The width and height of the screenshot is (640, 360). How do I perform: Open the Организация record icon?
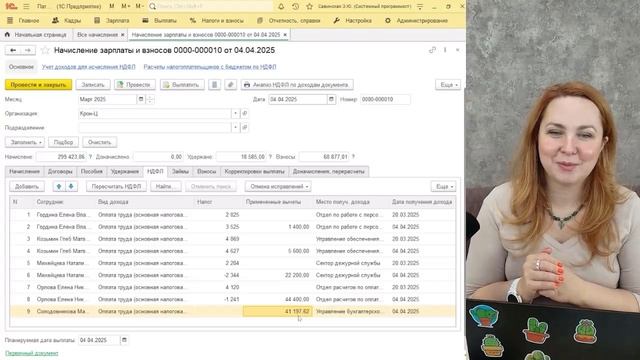click(x=244, y=113)
